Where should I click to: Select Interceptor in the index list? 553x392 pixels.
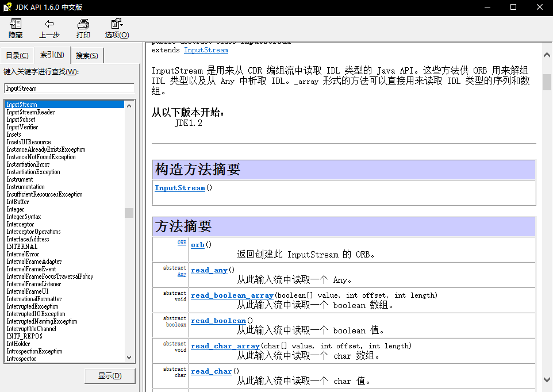[20, 224]
